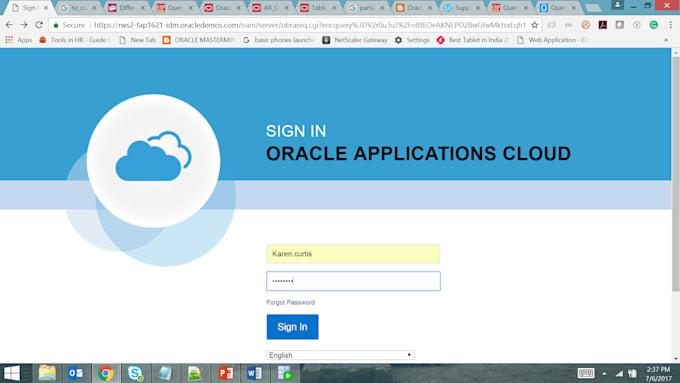Open the Settings bookmark
Screen dimensions: 680x383
[x=412, y=40]
